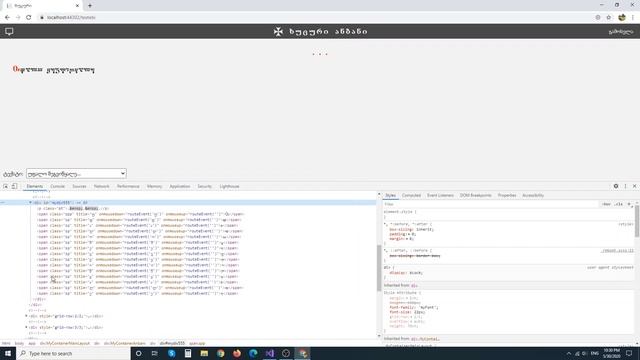Viewport: 640px width, 360px height.
Task: Bookmark this page with star icon
Action: coord(609,18)
